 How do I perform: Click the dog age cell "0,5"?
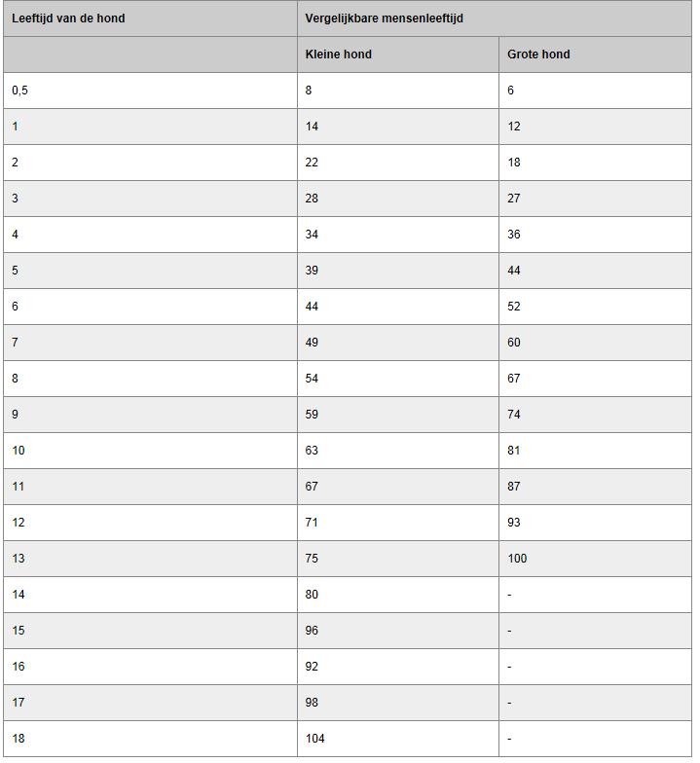pos(20,91)
